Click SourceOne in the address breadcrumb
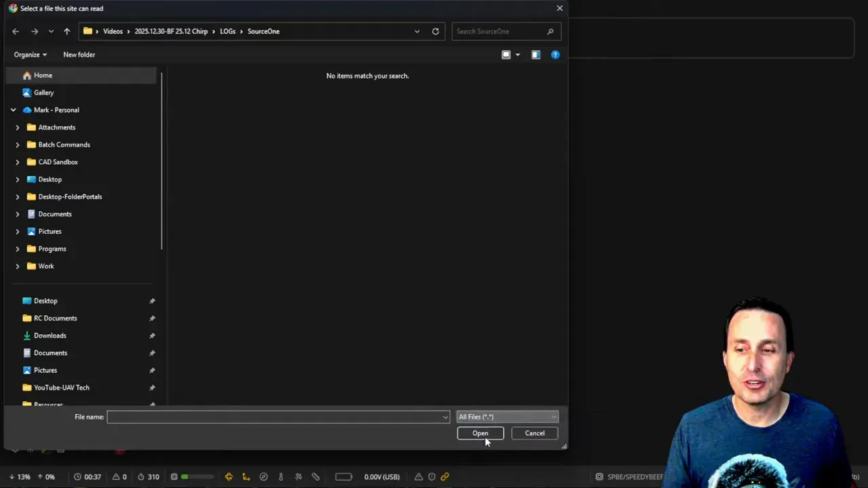Image resolution: width=868 pixels, height=488 pixels. coord(263,31)
